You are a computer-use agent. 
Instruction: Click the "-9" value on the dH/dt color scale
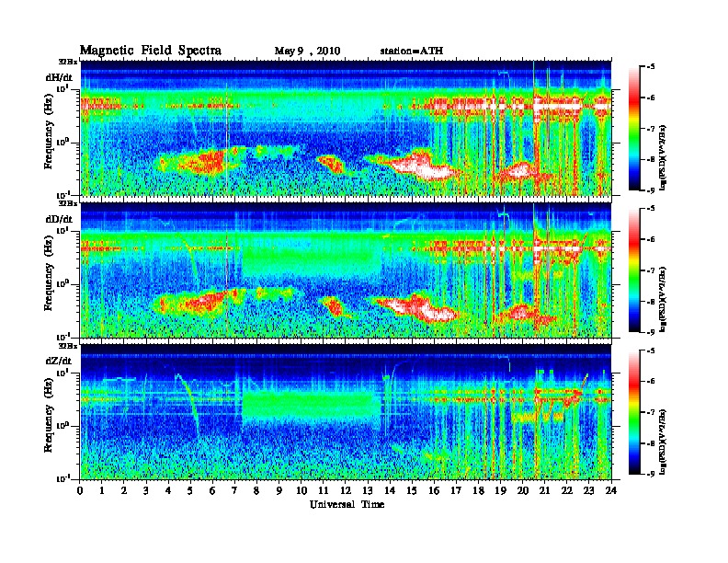651,190
